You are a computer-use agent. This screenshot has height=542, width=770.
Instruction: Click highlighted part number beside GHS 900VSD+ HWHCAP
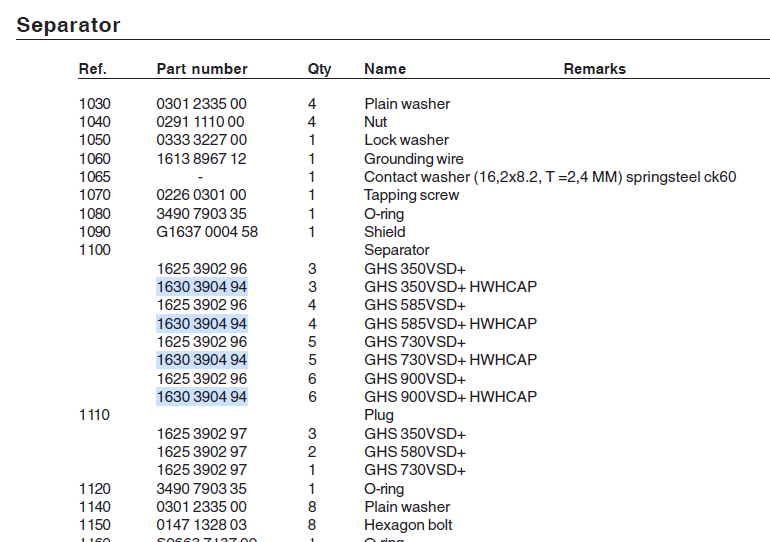pyautogui.click(x=202, y=397)
